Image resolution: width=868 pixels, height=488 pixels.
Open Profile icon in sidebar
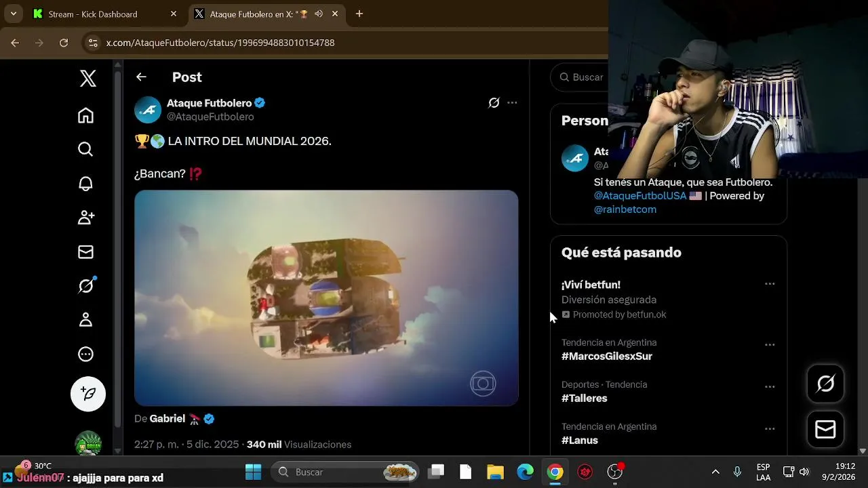click(85, 320)
